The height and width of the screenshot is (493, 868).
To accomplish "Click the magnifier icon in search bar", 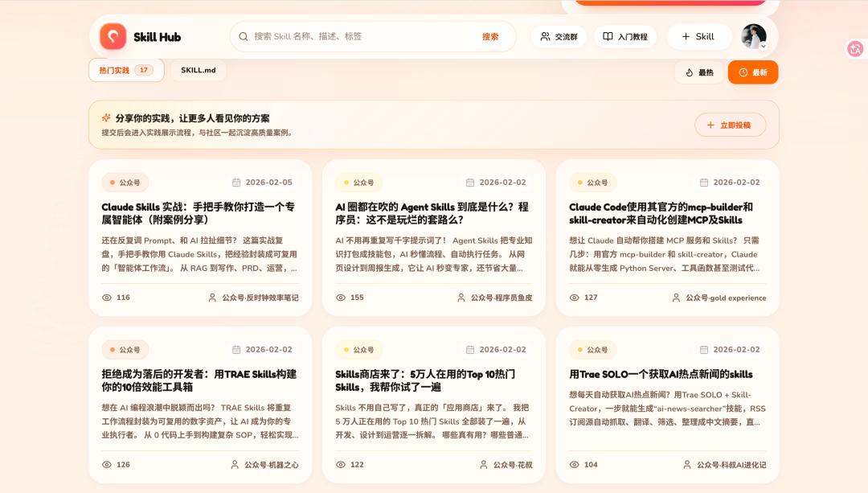I will pyautogui.click(x=244, y=36).
